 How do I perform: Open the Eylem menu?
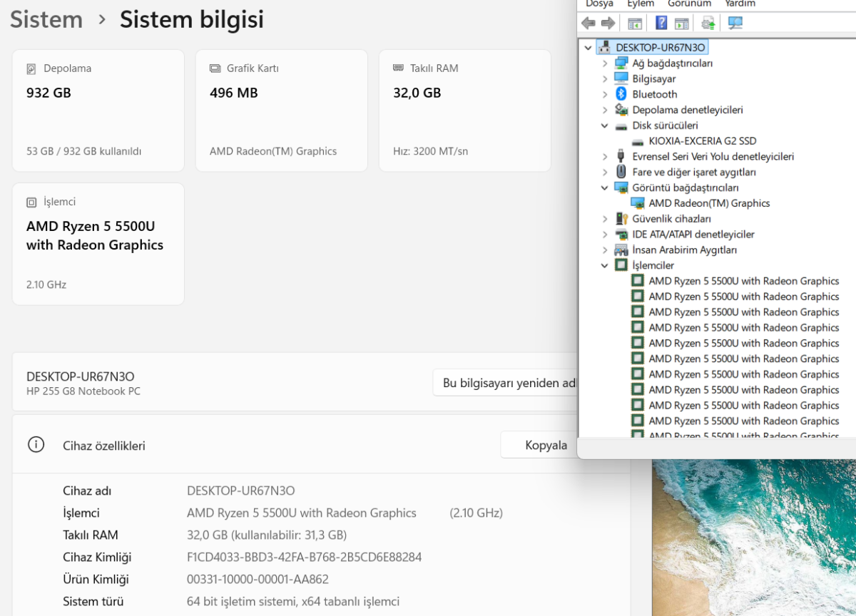click(641, 4)
